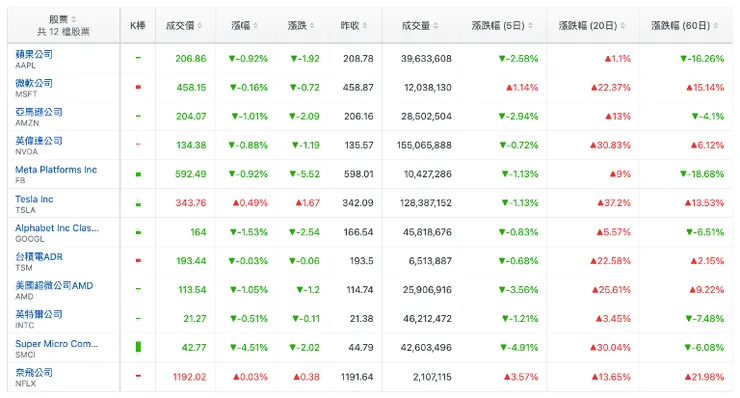Click TSM previous close 193.5
The height and width of the screenshot is (398, 740).
[362, 261]
